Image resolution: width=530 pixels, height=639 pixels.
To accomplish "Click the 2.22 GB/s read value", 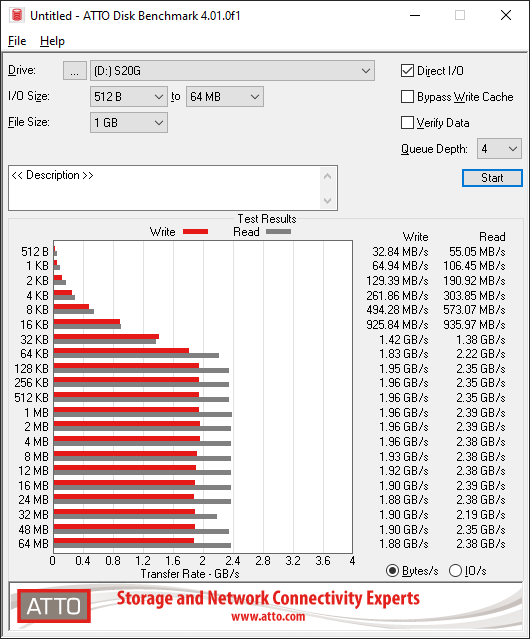I will click(481, 354).
